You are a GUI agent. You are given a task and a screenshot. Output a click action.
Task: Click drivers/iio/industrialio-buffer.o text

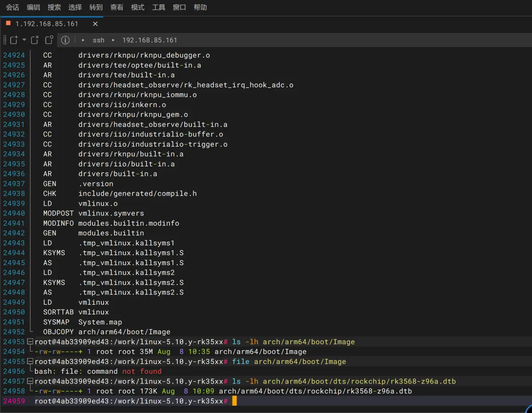click(151, 134)
